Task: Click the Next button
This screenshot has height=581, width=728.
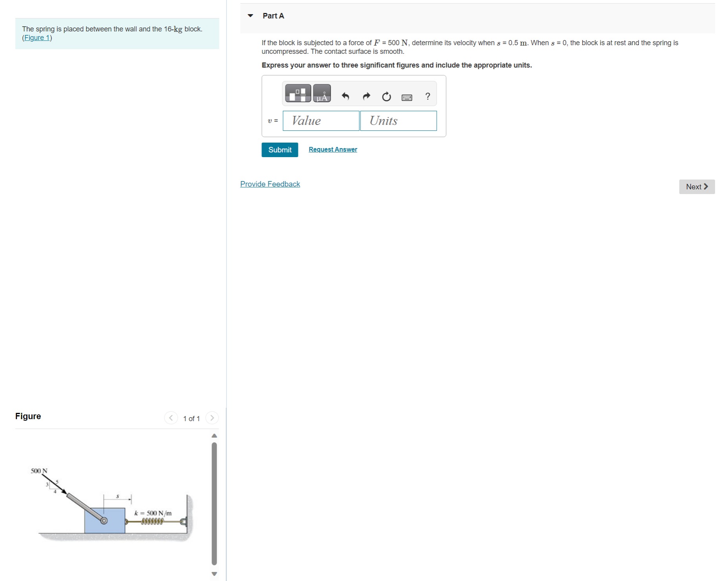Action: click(x=697, y=187)
